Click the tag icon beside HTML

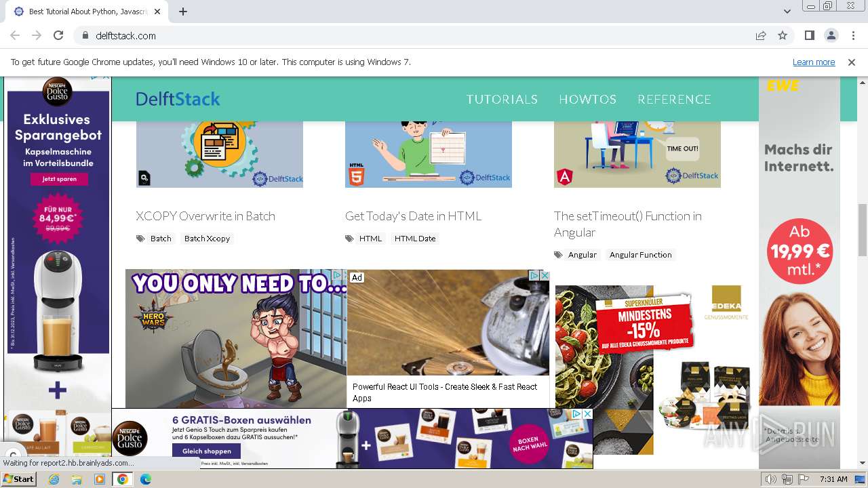tap(349, 239)
